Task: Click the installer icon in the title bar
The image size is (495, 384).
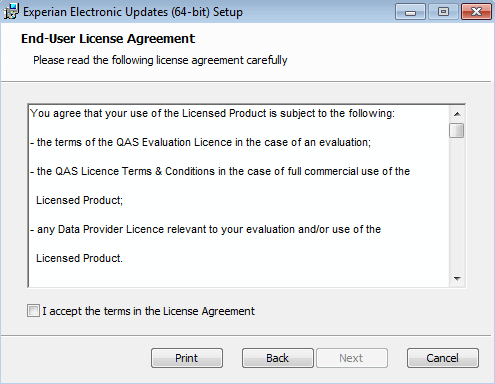Action: coord(11,11)
